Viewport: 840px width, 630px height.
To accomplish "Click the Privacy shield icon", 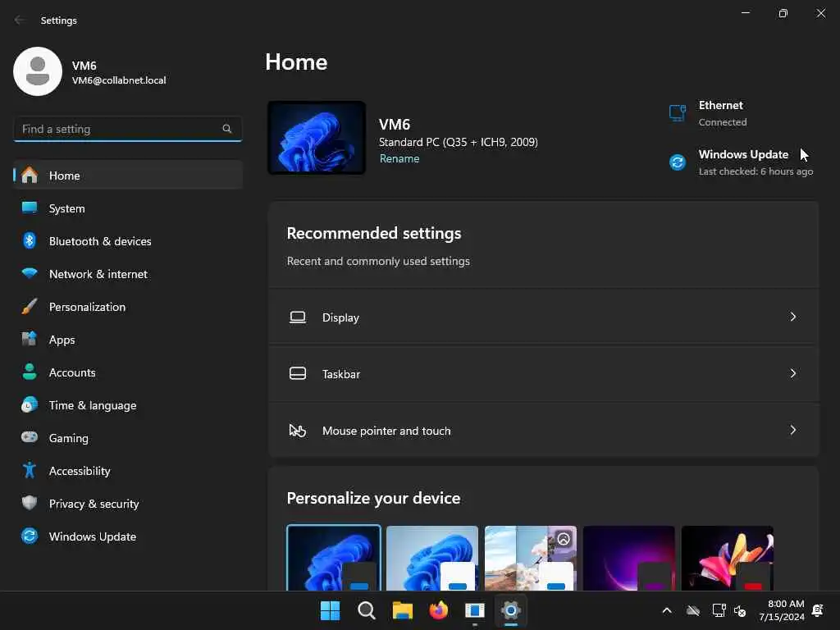I will pyautogui.click(x=30, y=503).
